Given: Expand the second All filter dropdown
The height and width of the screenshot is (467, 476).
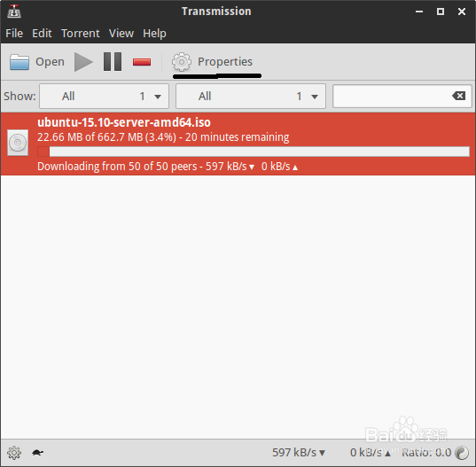Looking at the screenshot, I should pyautogui.click(x=251, y=97).
